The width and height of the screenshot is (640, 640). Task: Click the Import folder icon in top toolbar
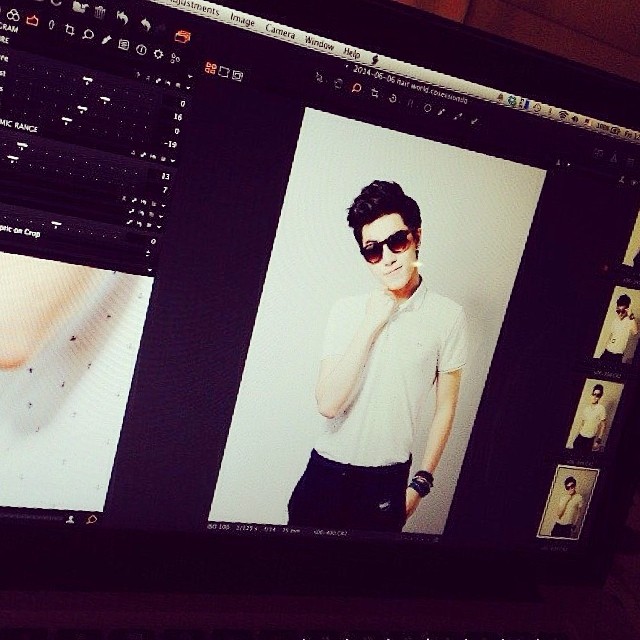click(x=80, y=7)
